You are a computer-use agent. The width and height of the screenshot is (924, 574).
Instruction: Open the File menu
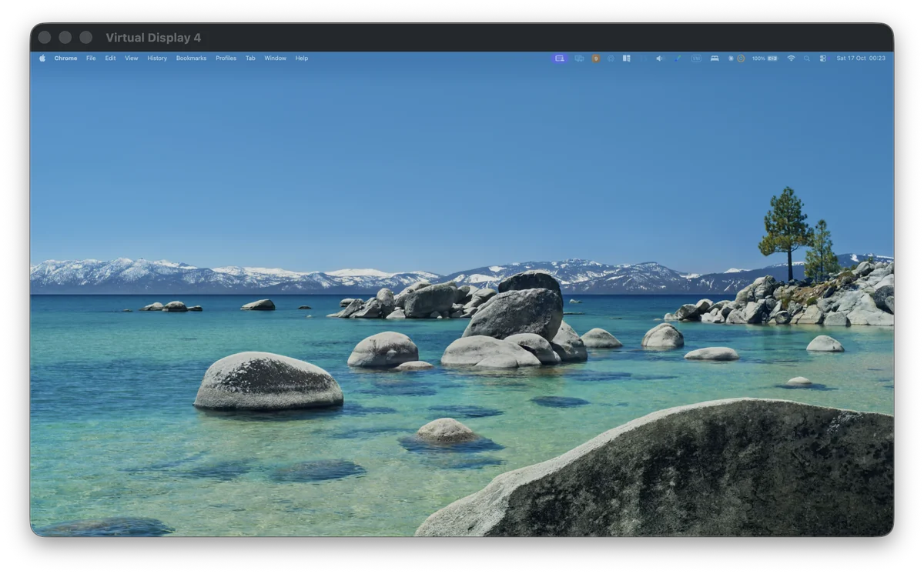pos(91,58)
